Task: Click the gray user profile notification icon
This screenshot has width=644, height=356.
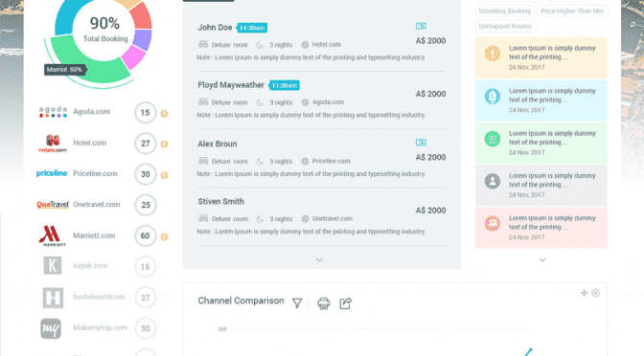Action: click(x=492, y=181)
